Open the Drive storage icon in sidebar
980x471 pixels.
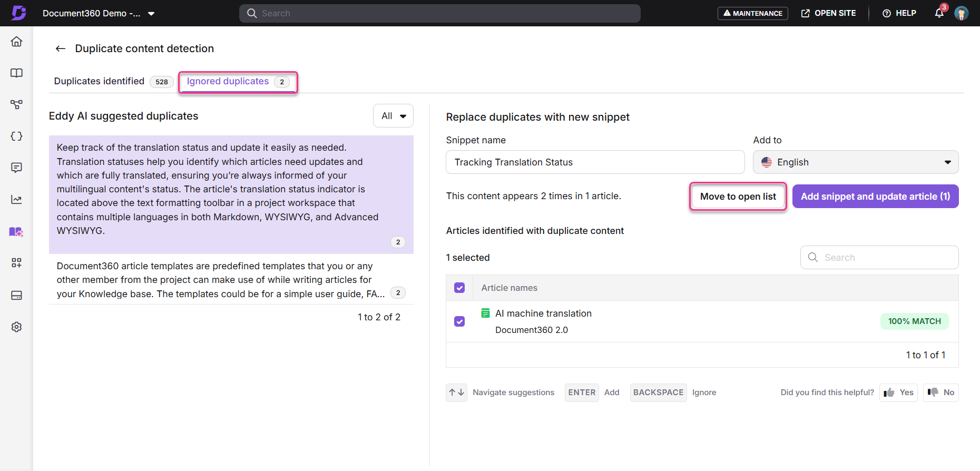coord(16,295)
